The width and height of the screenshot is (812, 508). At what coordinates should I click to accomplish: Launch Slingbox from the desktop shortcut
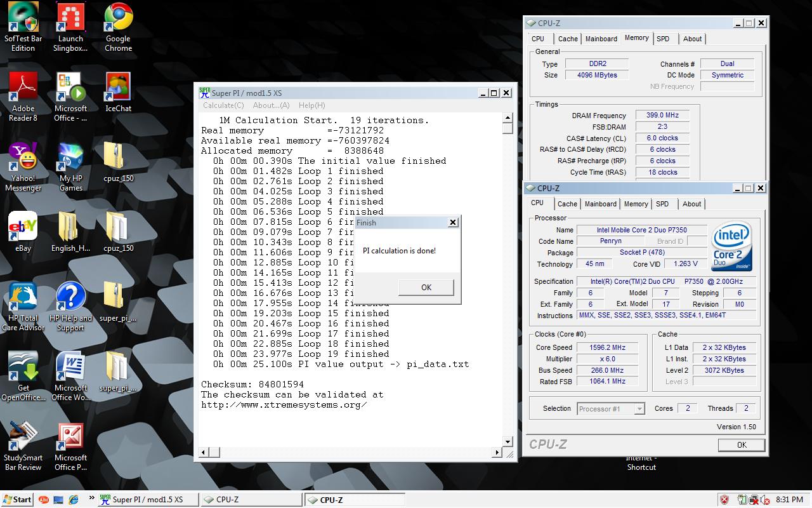(70, 27)
